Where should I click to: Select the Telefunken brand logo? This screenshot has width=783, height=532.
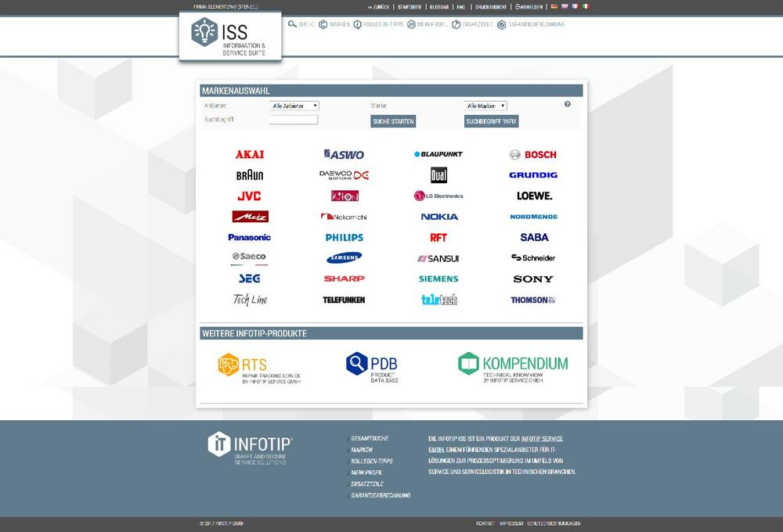click(x=344, y=300)
